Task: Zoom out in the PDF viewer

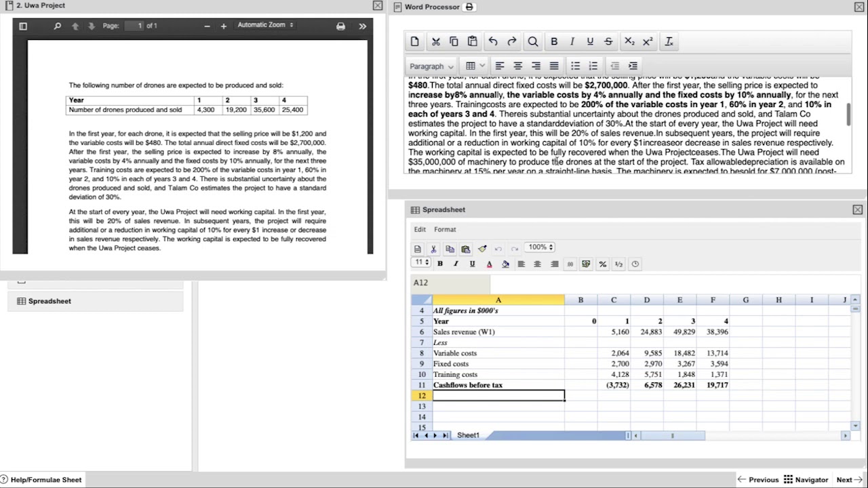Action: [x=207, y=26]
